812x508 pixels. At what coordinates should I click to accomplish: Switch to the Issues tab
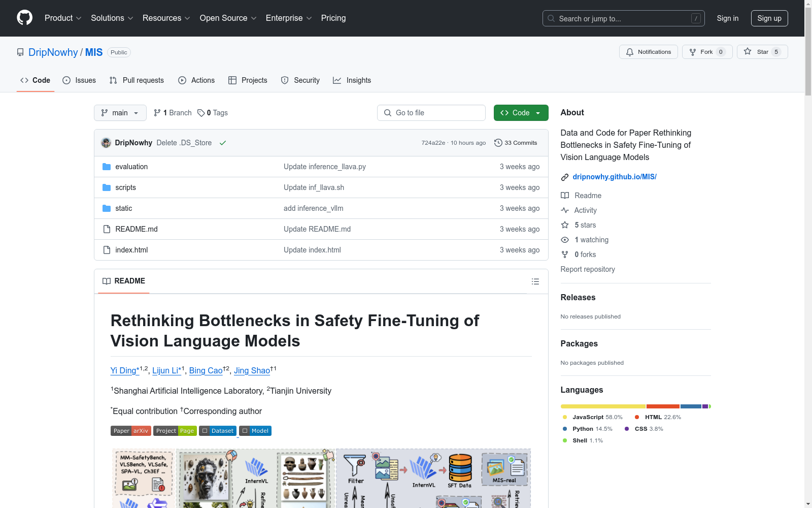coord(79,80)
